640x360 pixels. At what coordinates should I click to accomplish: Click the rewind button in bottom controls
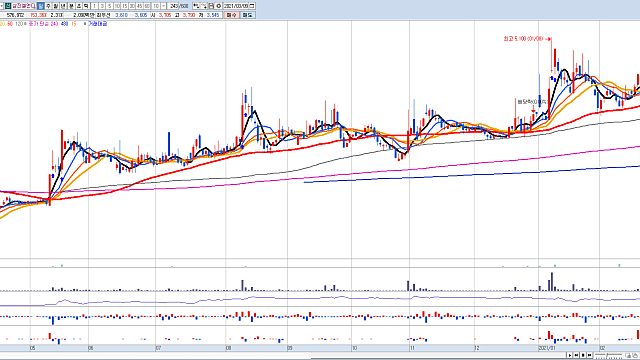point(576,356)
